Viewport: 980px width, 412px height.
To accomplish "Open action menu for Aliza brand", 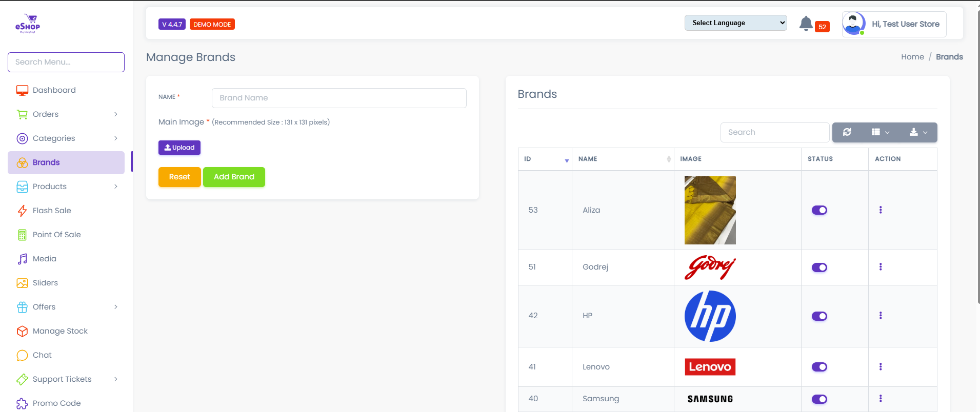I will click(x=881, y=210).
